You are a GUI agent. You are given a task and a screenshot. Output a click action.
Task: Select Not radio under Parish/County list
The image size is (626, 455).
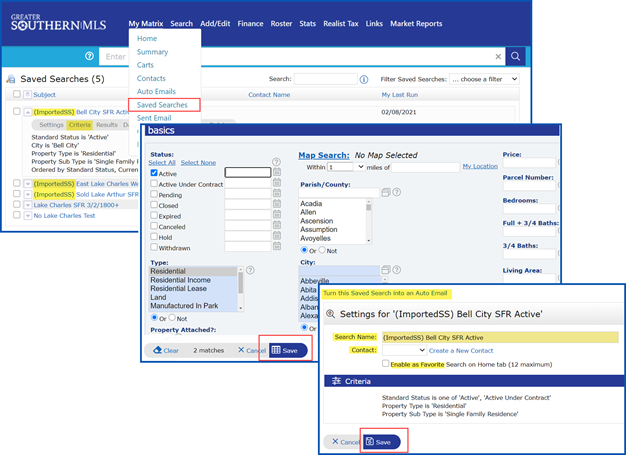(322, 250)
